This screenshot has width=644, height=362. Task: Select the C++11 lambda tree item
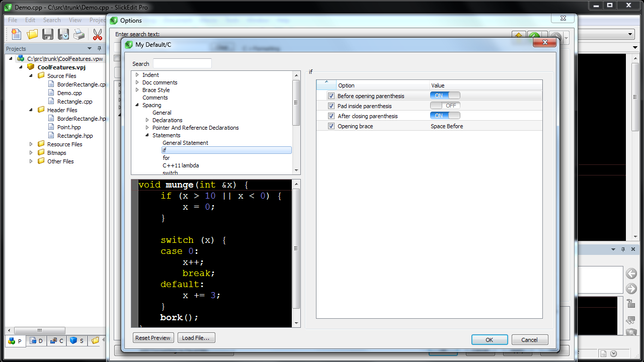pyautogui.click(x=181, y=165)
